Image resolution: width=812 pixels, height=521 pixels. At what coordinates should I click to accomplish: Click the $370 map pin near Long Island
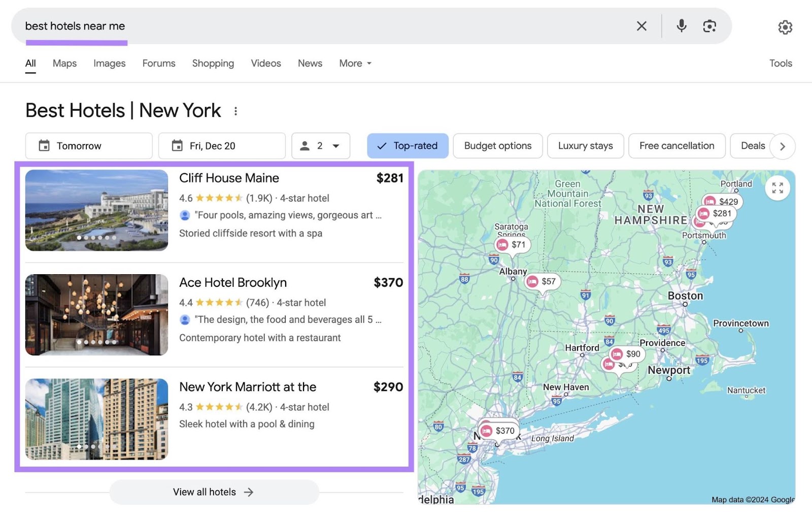[x=498, y=431]
